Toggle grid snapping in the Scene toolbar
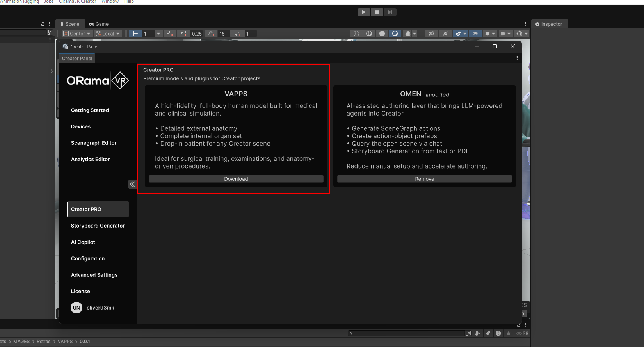Image resolution: width=644 pixels, height=347 pixels. [169, 34]
